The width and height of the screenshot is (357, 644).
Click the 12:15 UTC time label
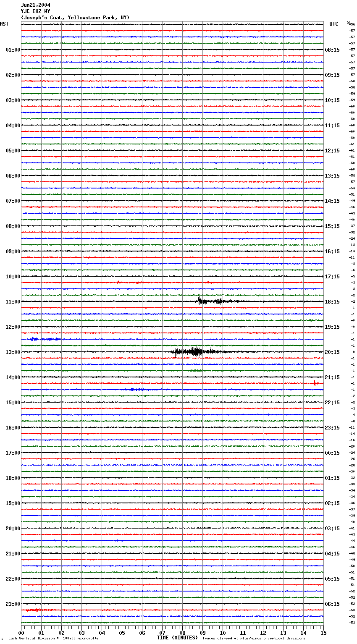[x=332, y=151]
